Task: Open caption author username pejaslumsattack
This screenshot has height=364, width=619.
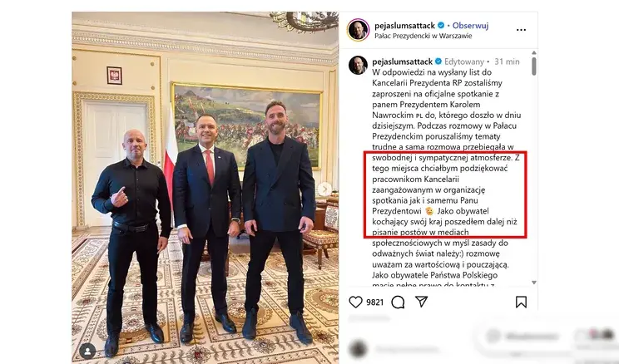Action: 403,61
